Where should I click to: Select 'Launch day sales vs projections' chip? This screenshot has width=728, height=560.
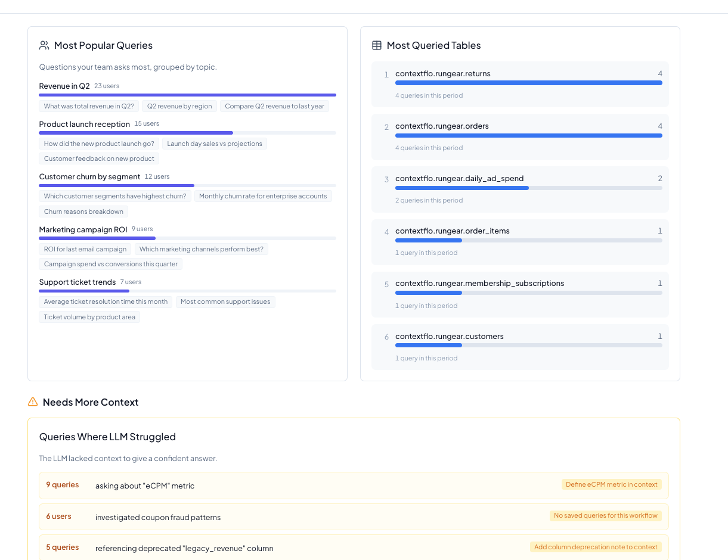[215, 144]
